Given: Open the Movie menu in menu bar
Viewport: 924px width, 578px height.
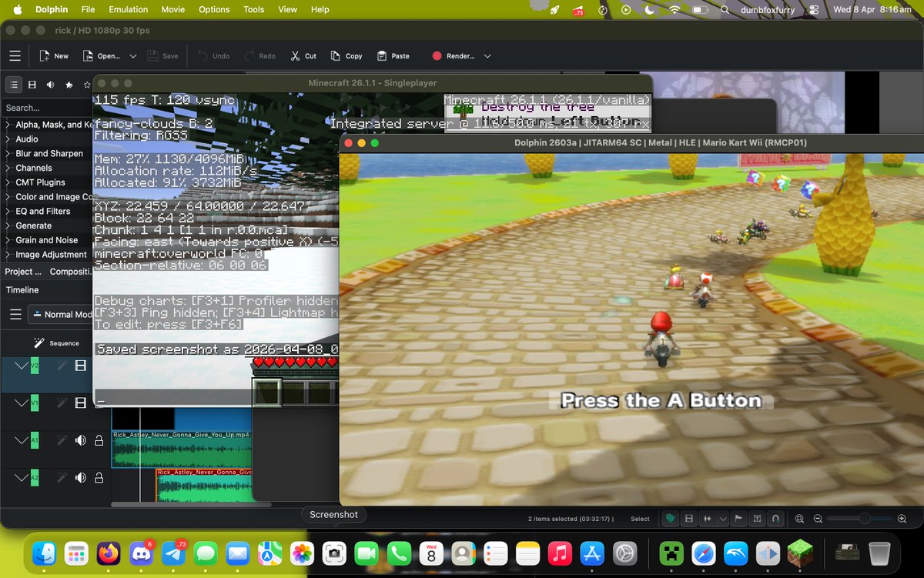Looking at the screenshot, I should coord(173,9).
